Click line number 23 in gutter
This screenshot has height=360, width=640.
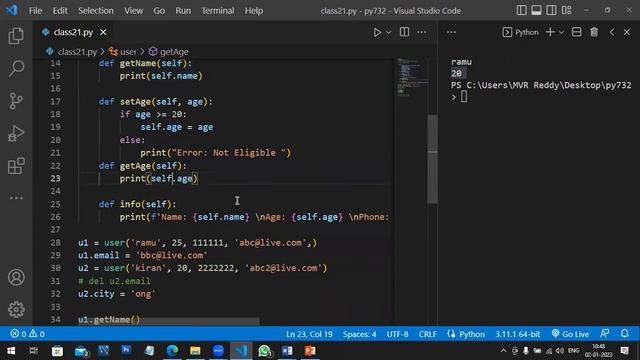55,178
